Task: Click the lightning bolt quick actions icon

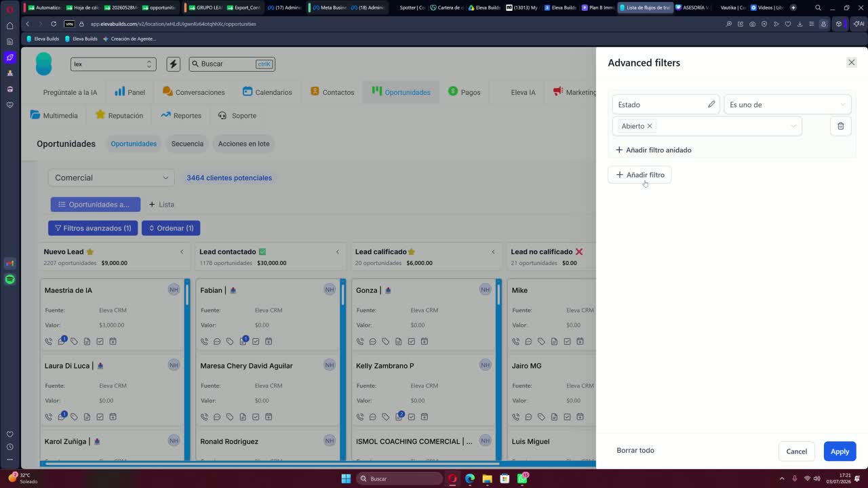Action: (173, 64)
